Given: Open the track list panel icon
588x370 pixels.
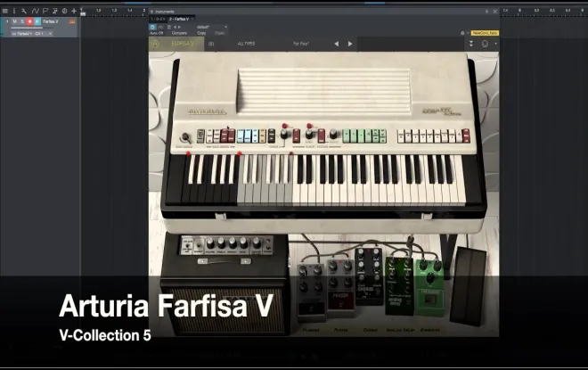Looking at the screenshot, I should pos(4,11).
